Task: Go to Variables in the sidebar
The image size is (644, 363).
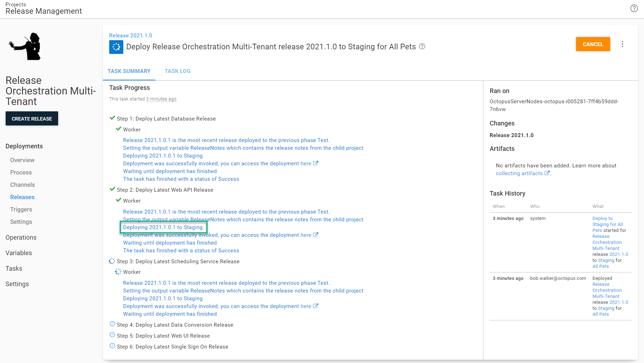Action: point(19,253)
